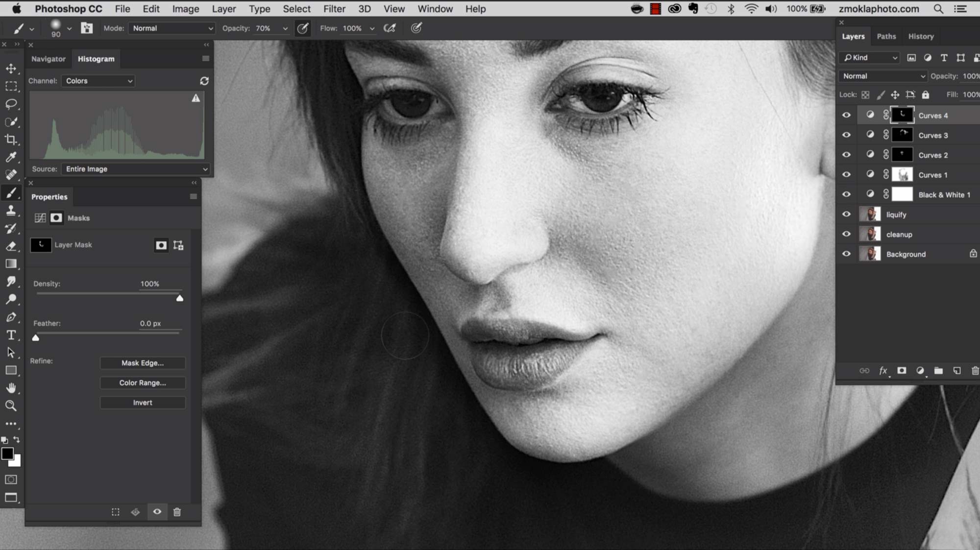Image resolution: width=980 pixels, height=550 pixels.
Task: Open the brush preset picker arrow
Action: (x=69, y=28)
